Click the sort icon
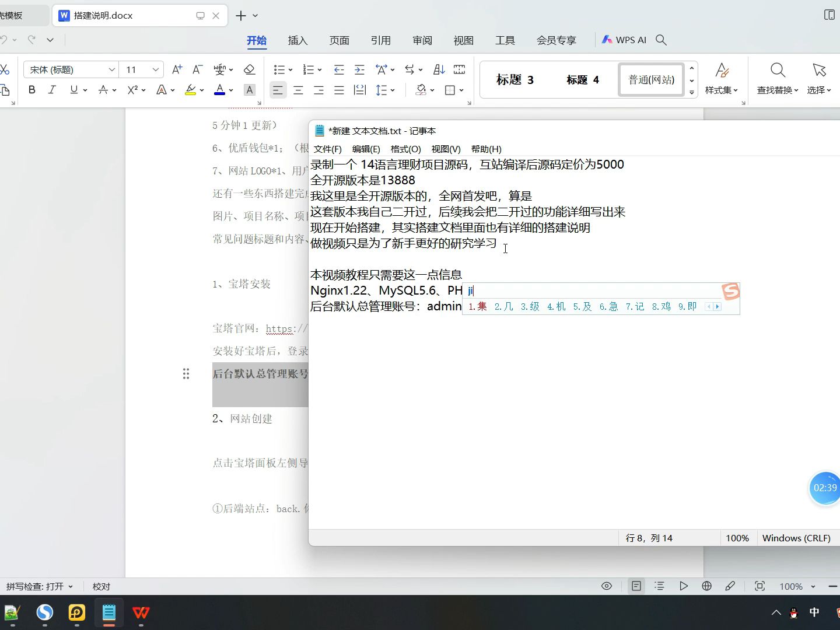The image size is (840, 630). (x=439, y=69)
